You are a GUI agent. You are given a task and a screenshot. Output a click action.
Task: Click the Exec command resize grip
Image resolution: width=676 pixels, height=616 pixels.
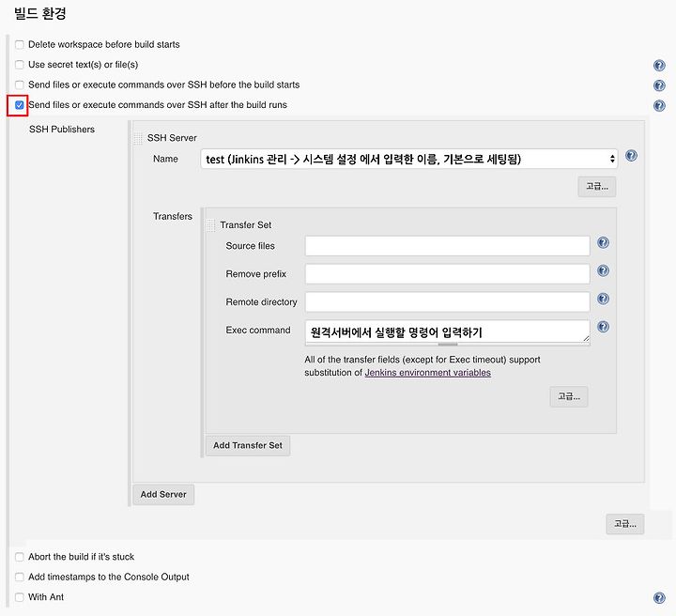(586, 338)
